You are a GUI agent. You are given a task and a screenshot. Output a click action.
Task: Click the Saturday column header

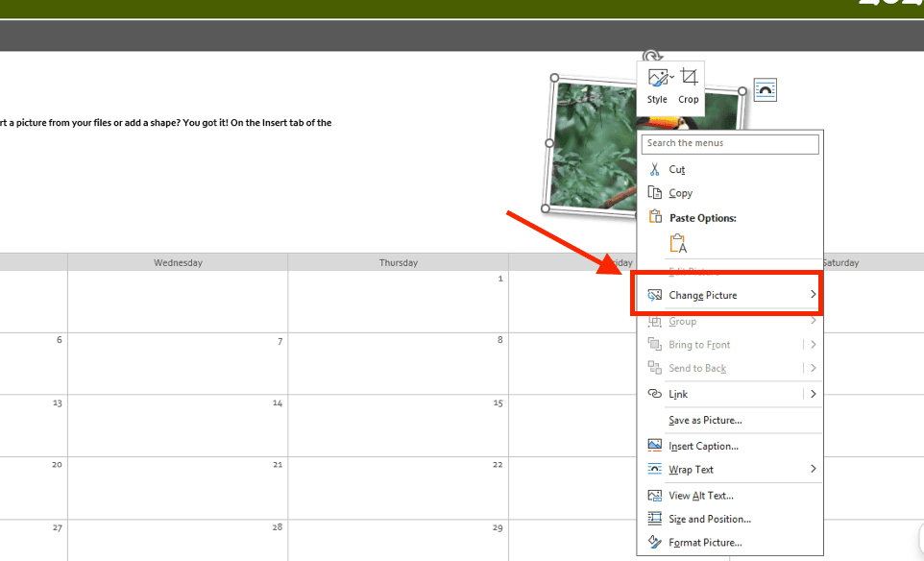[840, 262]
